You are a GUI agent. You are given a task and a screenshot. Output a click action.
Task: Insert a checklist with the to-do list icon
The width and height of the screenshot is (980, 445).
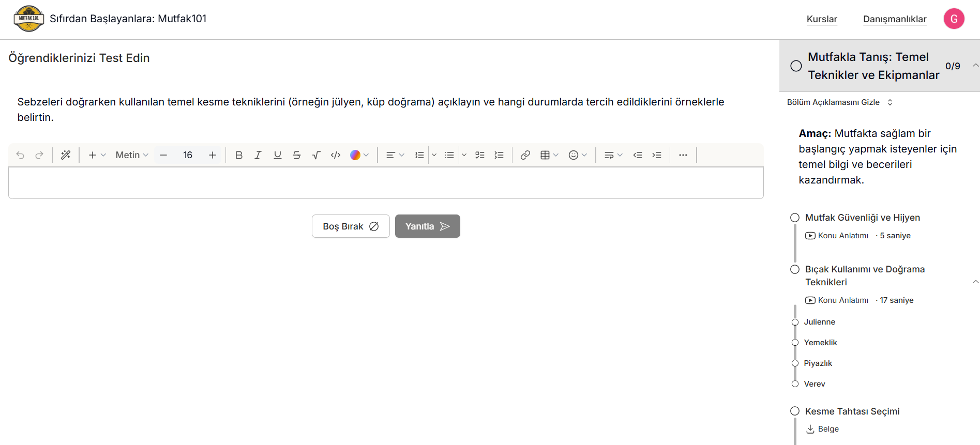tap(480, 155)
